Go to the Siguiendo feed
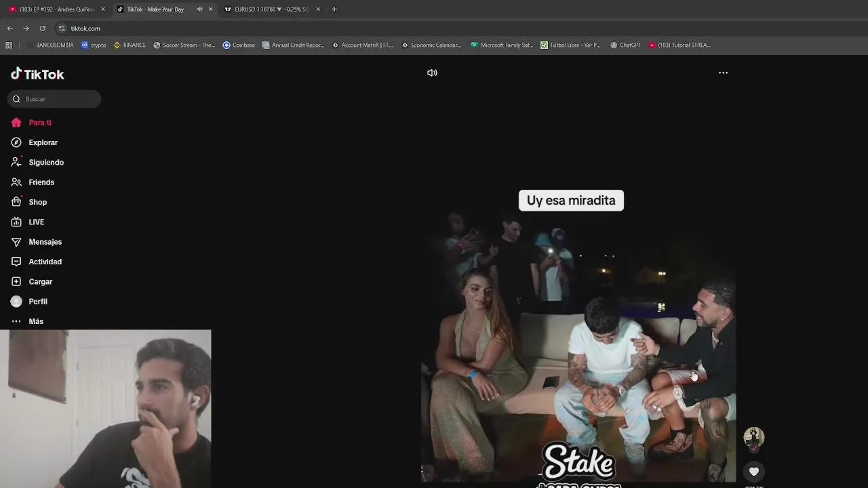Viewport: 868px width, 488px height. (37, 163)
